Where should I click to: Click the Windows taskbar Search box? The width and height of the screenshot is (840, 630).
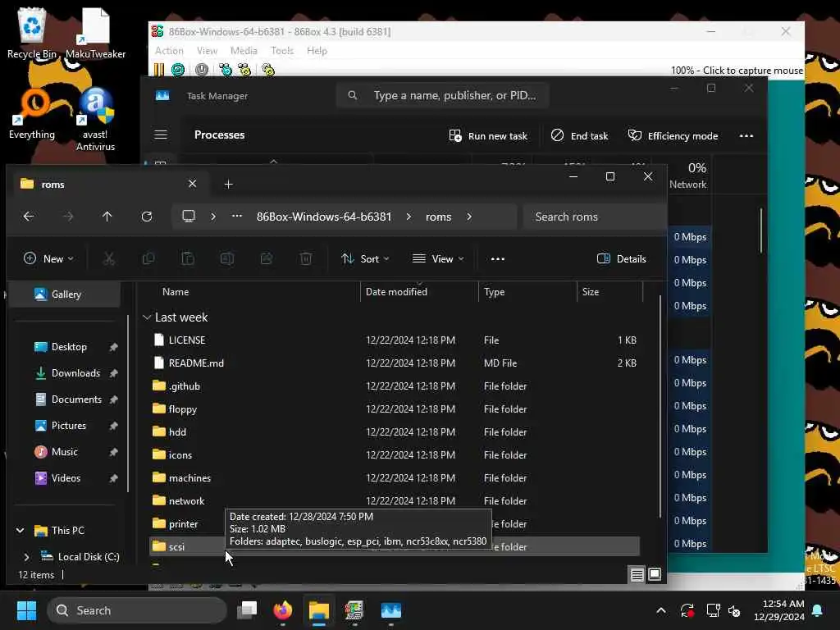(x=137, y=610)
